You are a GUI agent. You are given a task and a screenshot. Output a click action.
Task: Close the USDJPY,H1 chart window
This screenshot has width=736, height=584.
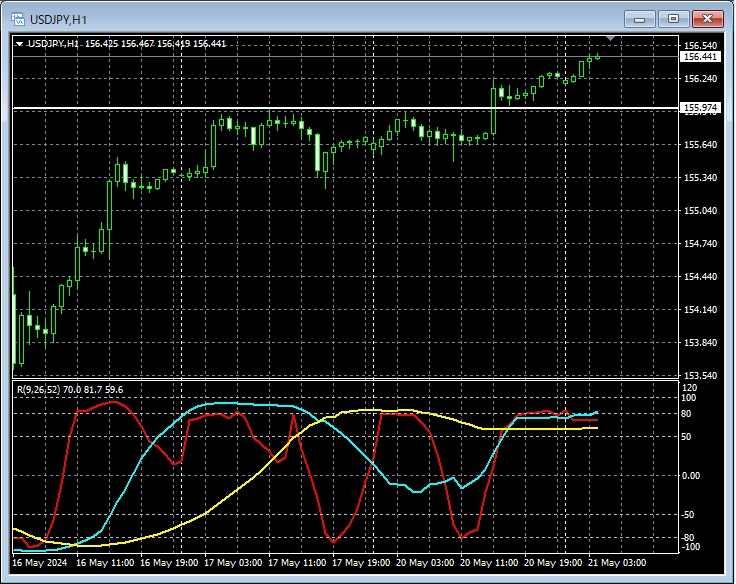tap(707, 18)
